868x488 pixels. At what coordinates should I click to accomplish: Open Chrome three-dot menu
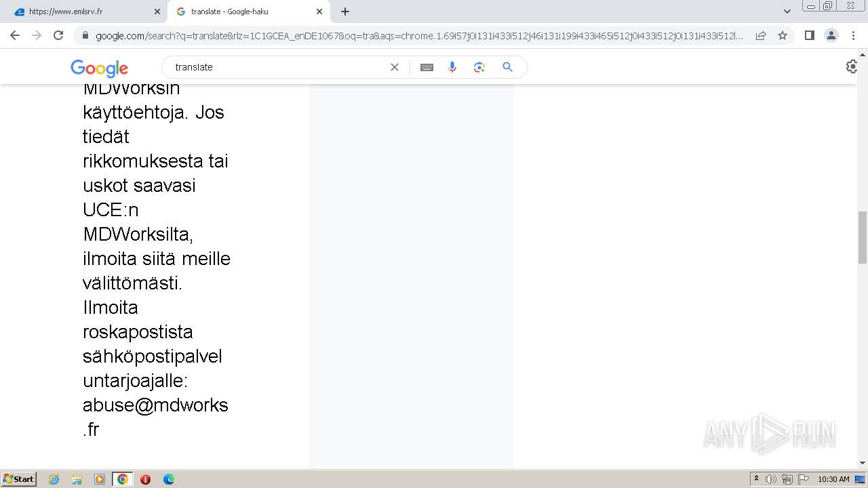[x=853, y=35]
